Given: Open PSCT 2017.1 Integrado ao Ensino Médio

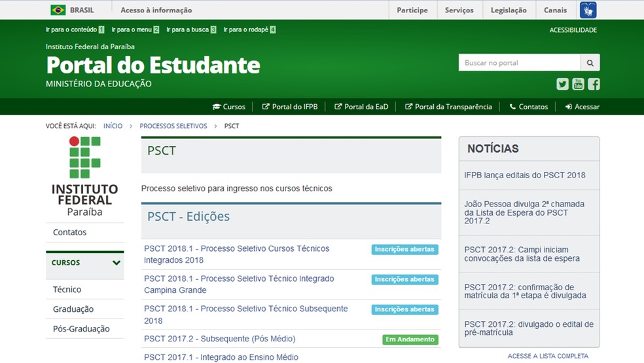Looking at the screenshot, I should pyautogui.click(x=221, y=357).
